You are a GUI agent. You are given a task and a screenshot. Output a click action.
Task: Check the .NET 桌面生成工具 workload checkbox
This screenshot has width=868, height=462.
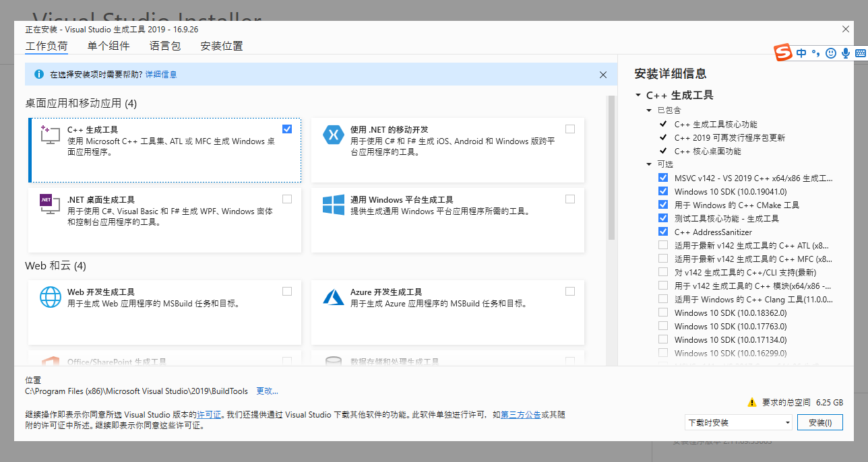click(287, 199)
